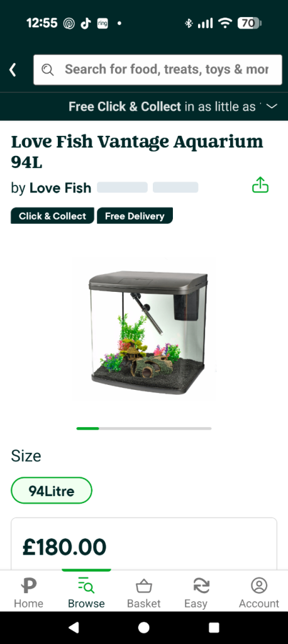Image resolution: width=288 pixels, height=644 pixels.
Task: Focus the search for food field
Action: click(x=158, y=70)
